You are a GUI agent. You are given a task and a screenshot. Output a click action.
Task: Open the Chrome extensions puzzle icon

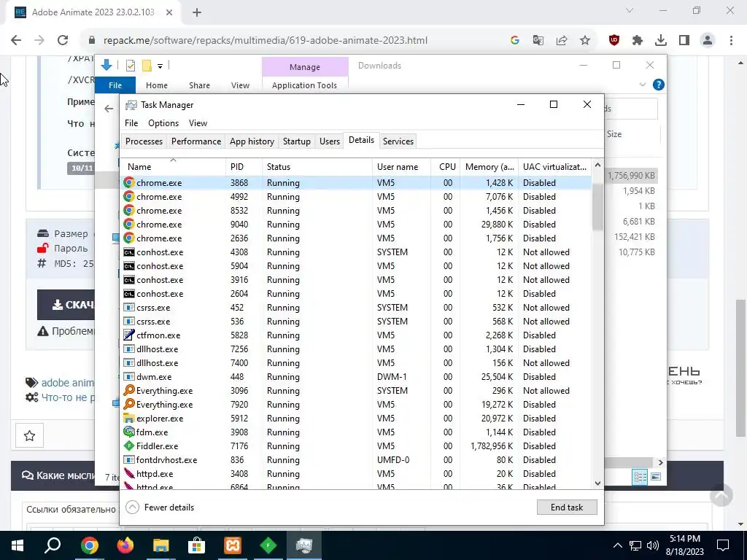[x=638, y=41]
